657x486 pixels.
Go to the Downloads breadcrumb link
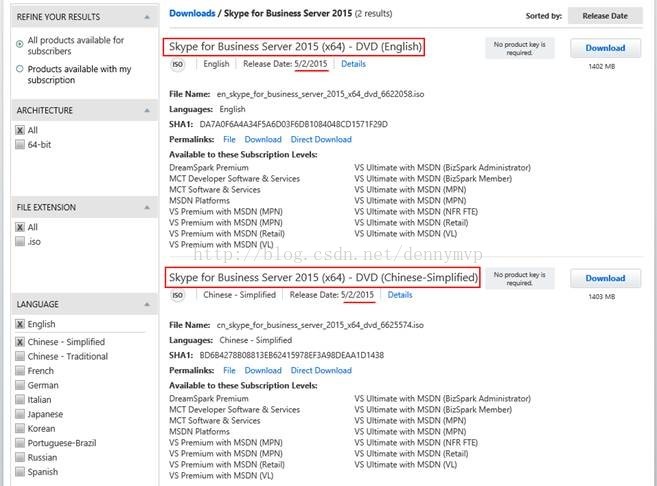pos(192,13)
